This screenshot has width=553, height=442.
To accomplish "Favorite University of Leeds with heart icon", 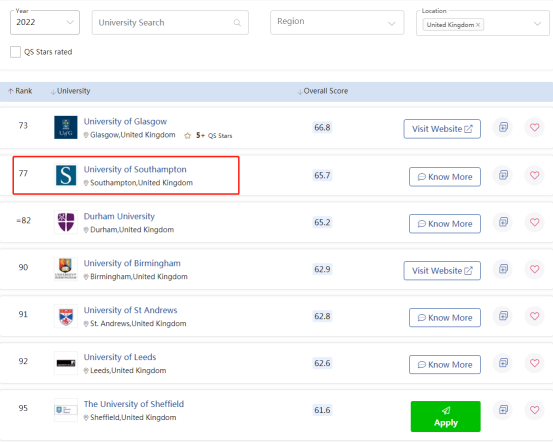I will coord(535,363).
